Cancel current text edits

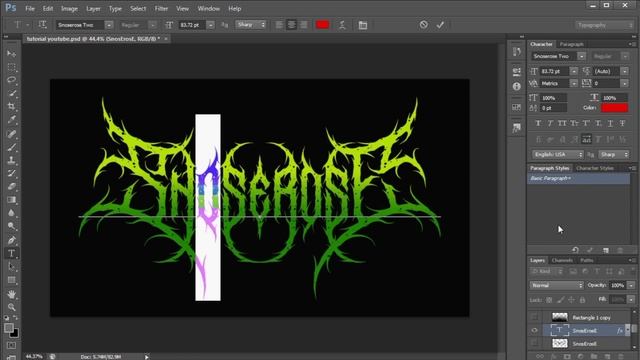point(424,25)
